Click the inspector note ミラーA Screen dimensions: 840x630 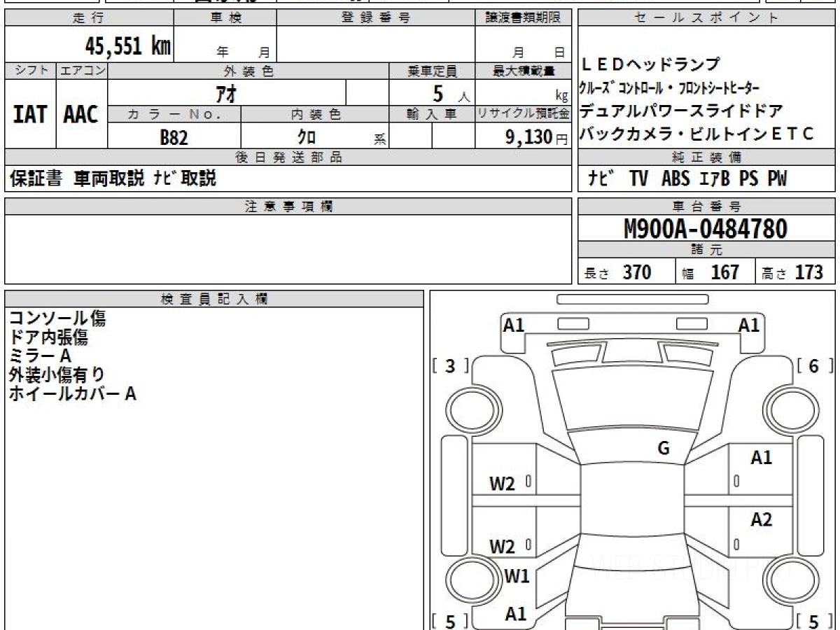41,356
